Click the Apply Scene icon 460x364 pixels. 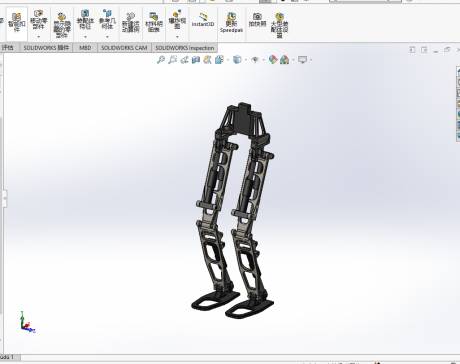[284, 60]
